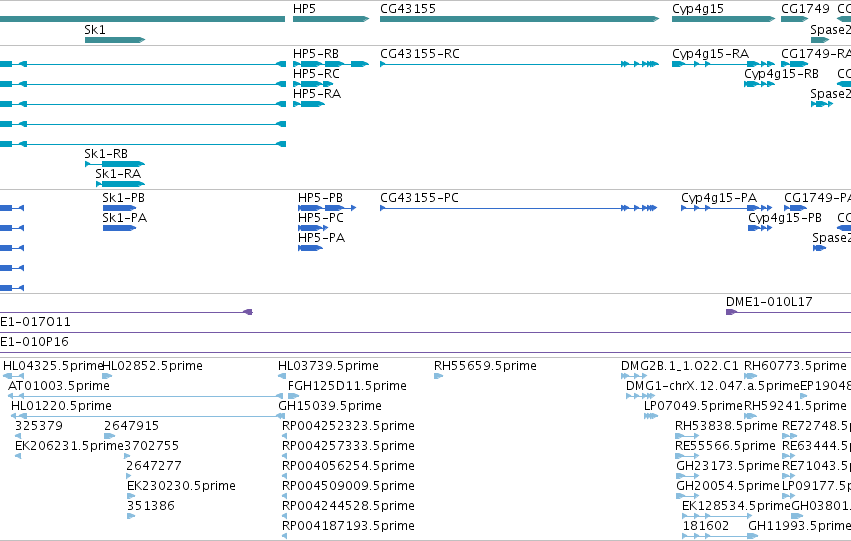Screen dimensions: 851x541
Task: Select the Cyp4g15-PB protein label
Action: coord(785,218)
